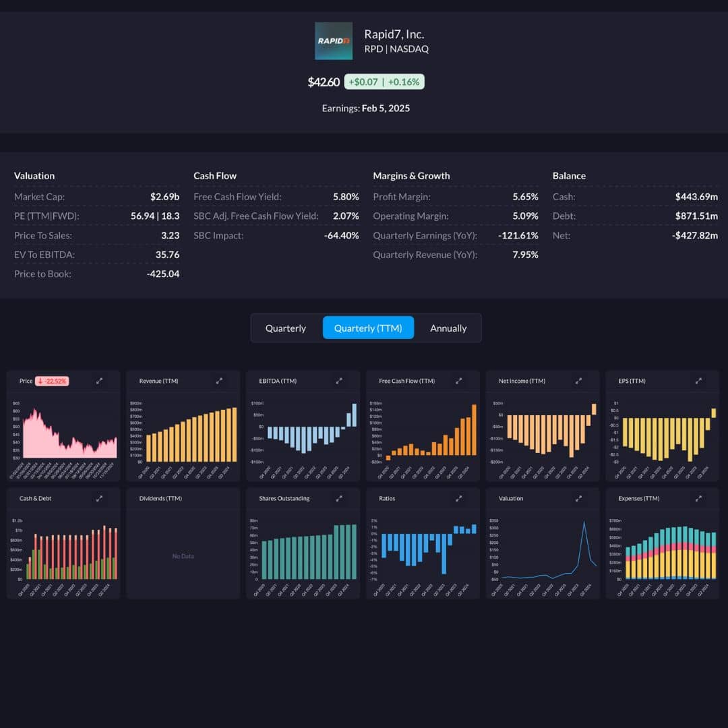728x728 pixels.
Task: Click the EV To EBITDA value 35.76
Action: (x=168, y=255)
